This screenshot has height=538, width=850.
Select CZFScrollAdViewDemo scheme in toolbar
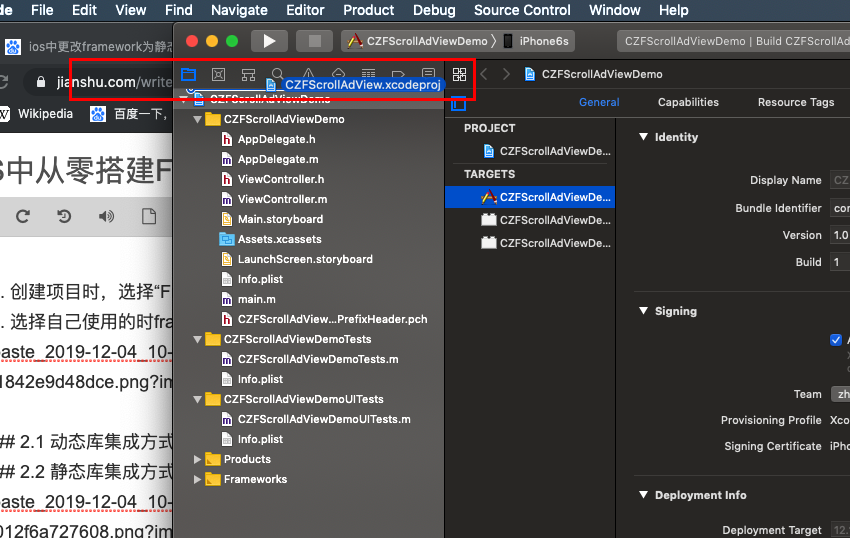[417, 41]
